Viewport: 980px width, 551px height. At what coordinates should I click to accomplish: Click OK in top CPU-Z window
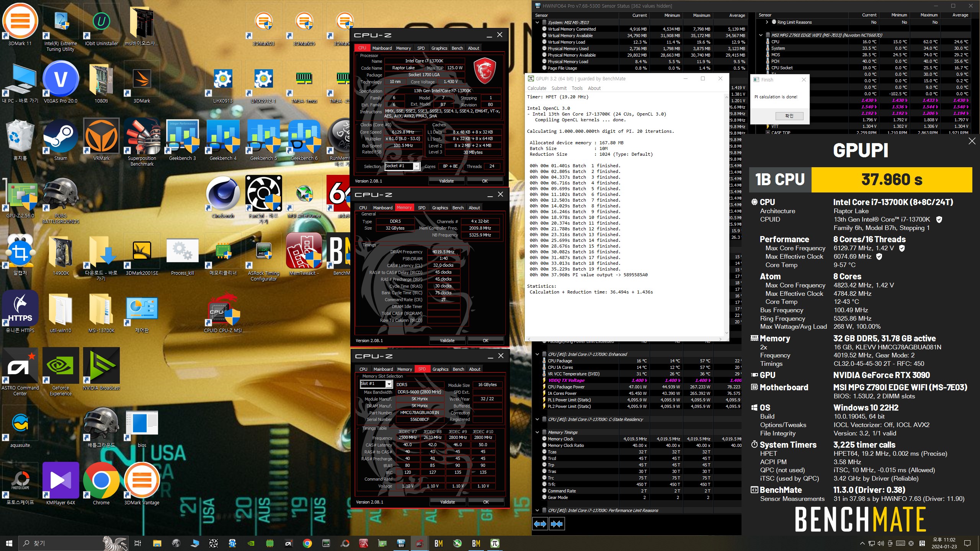[485, 181]
